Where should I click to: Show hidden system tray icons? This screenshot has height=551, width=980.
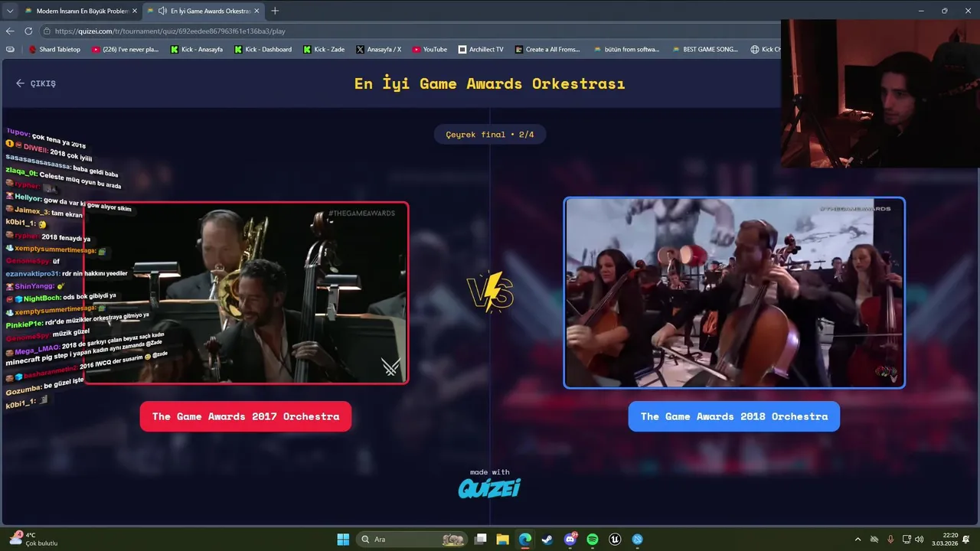857,540
